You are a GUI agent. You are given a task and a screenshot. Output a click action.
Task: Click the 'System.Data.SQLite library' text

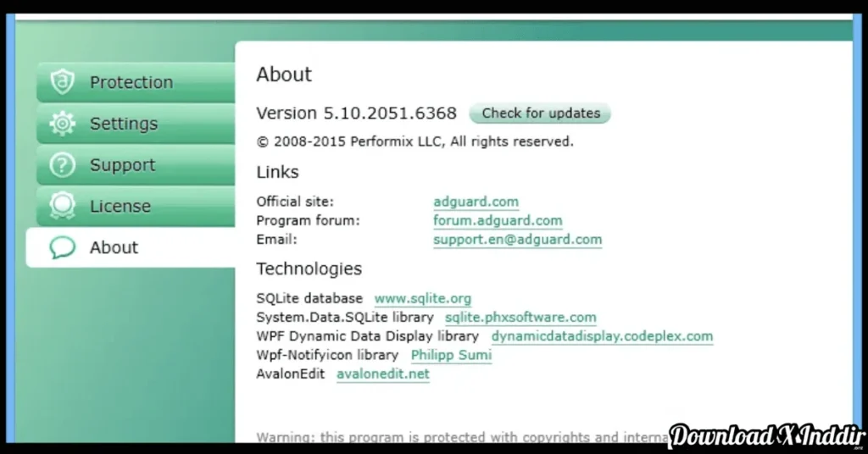pyautogui.click(x=345, y=318)
